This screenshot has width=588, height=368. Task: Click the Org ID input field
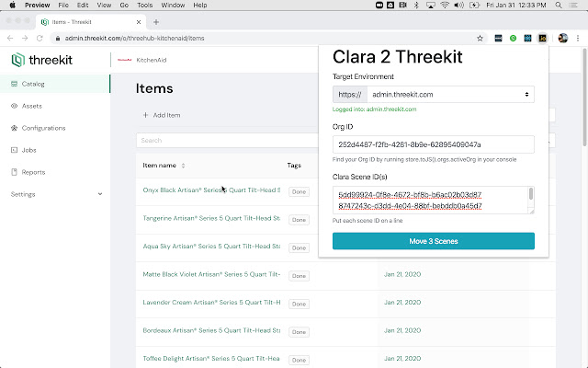coord(433,144)
